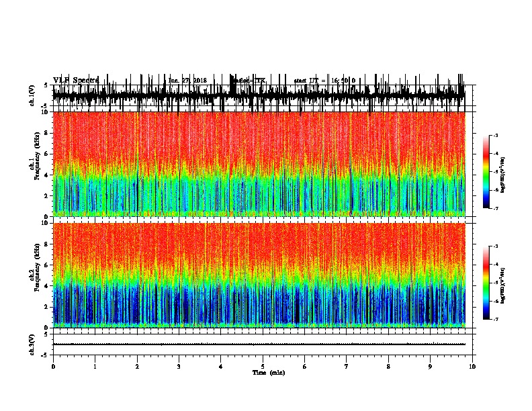Click the 'VLF Spectra' title text
This screenshot has height=411, width=532.
click(x=76, y=80)
